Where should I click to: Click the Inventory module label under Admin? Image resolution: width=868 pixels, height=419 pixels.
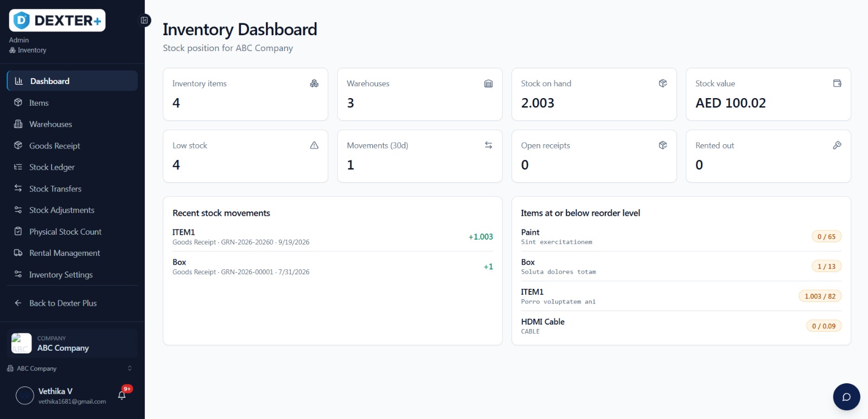coord(28,50)
